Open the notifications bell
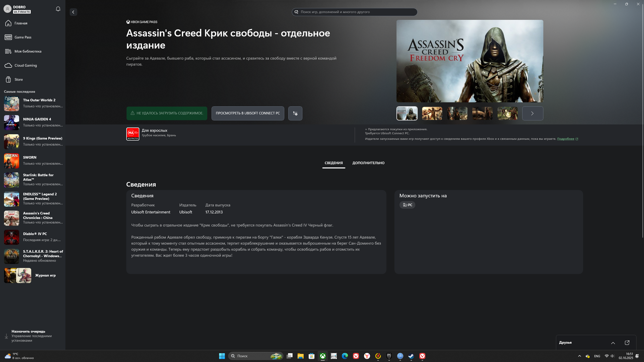Screen dimensions: 644x362 click(58, 9)
